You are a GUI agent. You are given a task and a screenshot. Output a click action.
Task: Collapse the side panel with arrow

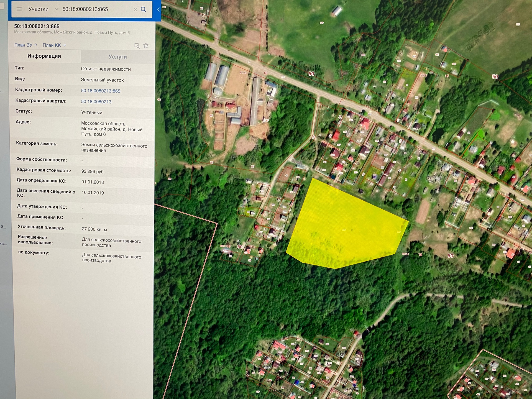158,9
